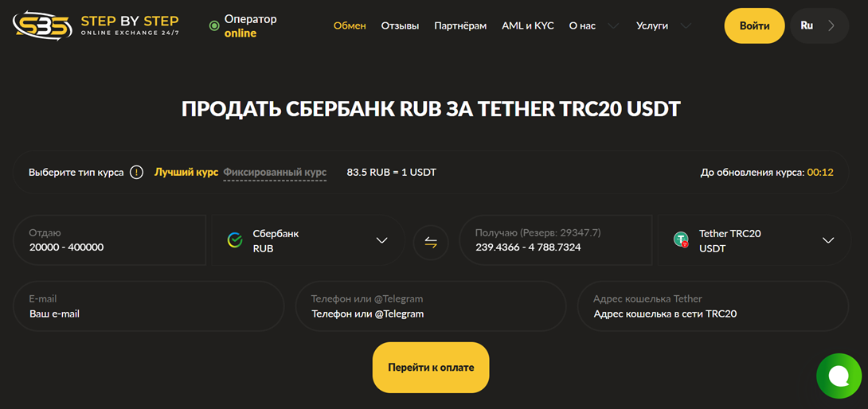Select the Фиксированный курс rate option
The image size is (868, 409).
coord(275,172)
